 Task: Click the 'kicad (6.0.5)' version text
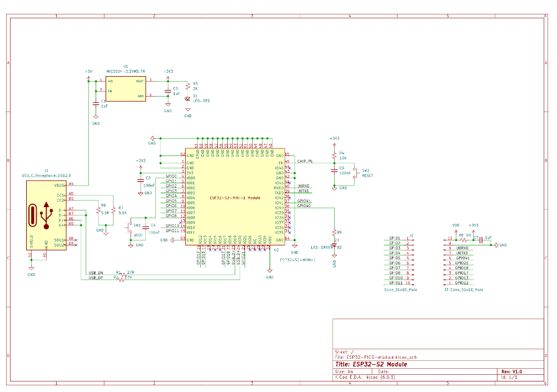tap(381, 377)
